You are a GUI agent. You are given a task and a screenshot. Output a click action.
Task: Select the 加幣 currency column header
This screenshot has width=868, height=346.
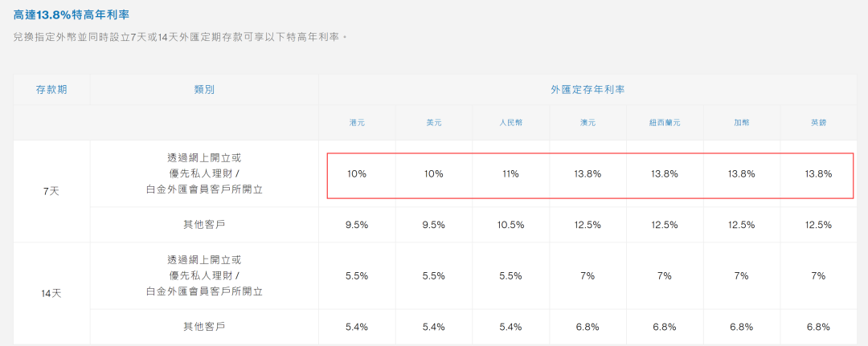(741, 123)
